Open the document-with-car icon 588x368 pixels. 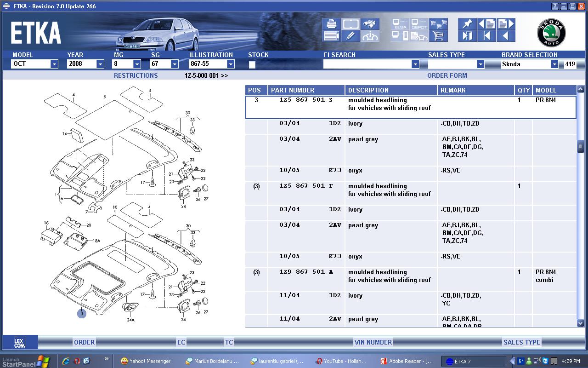pos(419,36)
